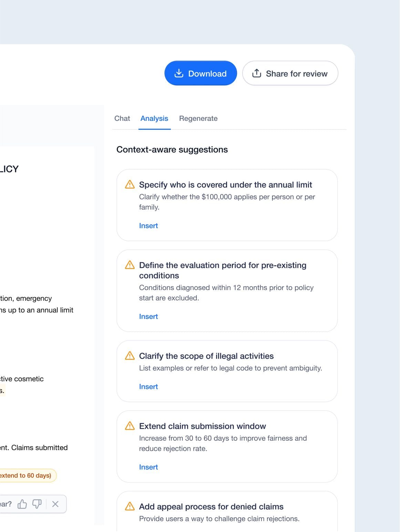Click the share upload icon
This screenshot has height=532, width=400.
[257, 73]
